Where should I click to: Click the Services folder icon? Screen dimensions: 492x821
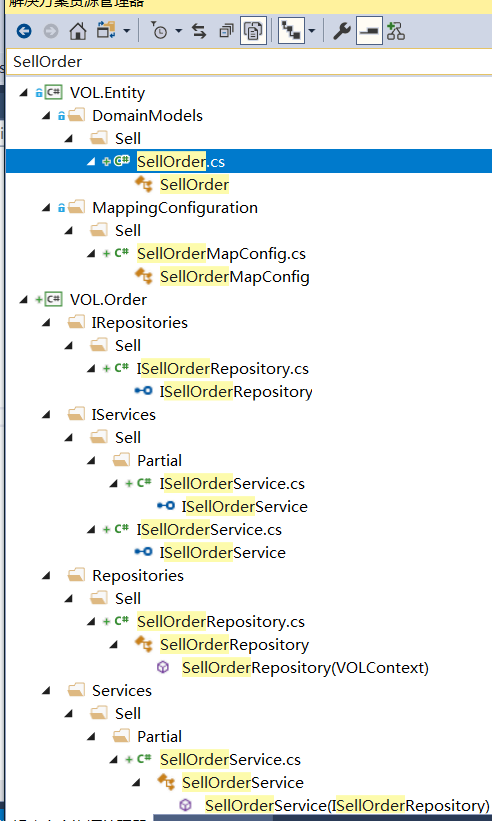point(76,691)
